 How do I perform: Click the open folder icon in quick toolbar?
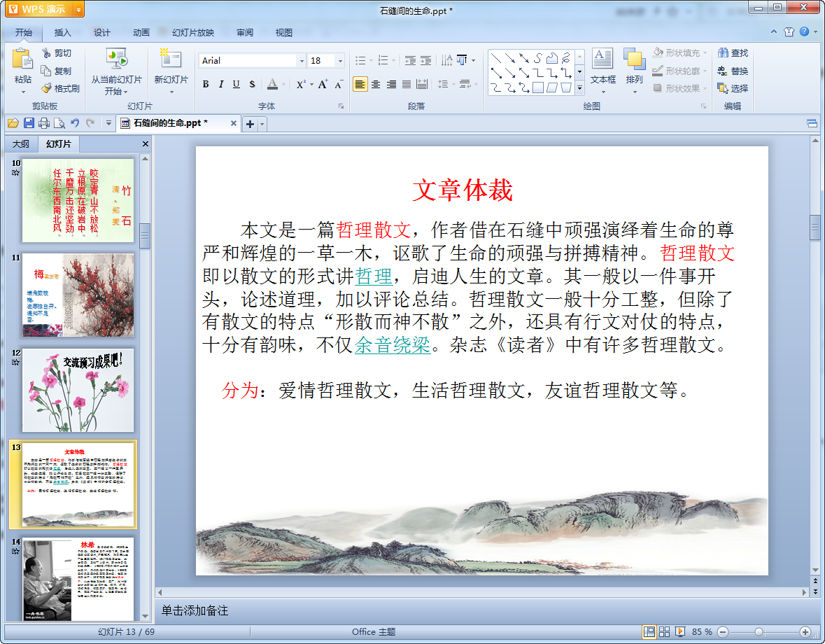tap(13, 123)
